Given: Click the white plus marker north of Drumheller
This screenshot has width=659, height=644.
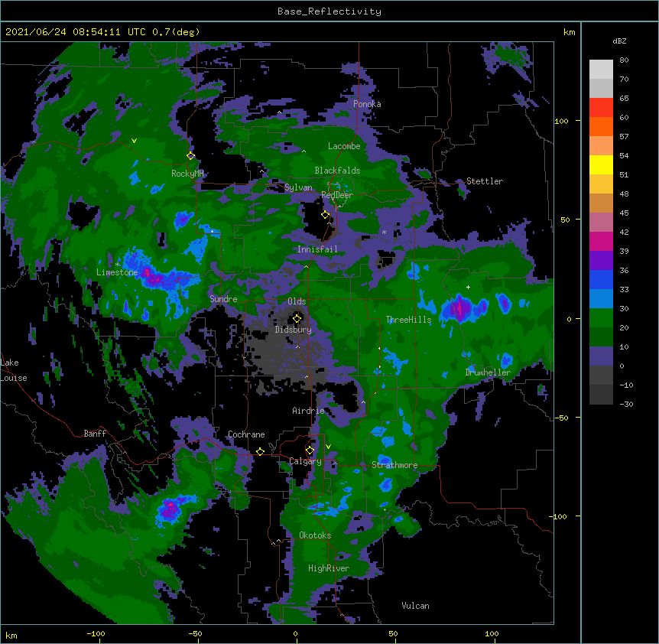Looking at the screenshot, I should [x=468, y=287].
